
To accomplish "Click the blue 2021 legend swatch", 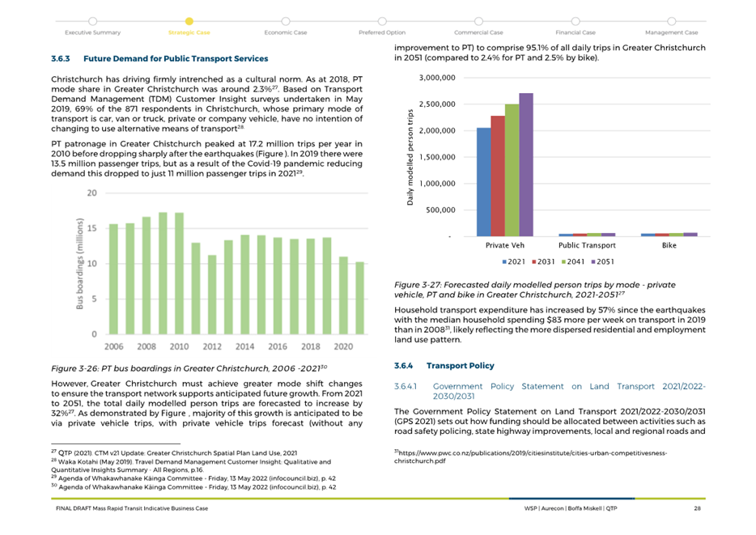I will click(x=504, y=261).
